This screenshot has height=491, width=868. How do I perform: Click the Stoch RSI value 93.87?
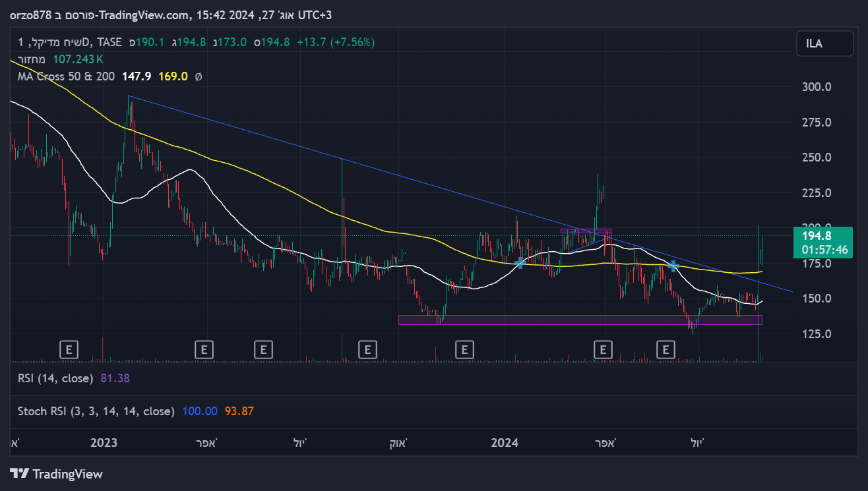(239, 411)
